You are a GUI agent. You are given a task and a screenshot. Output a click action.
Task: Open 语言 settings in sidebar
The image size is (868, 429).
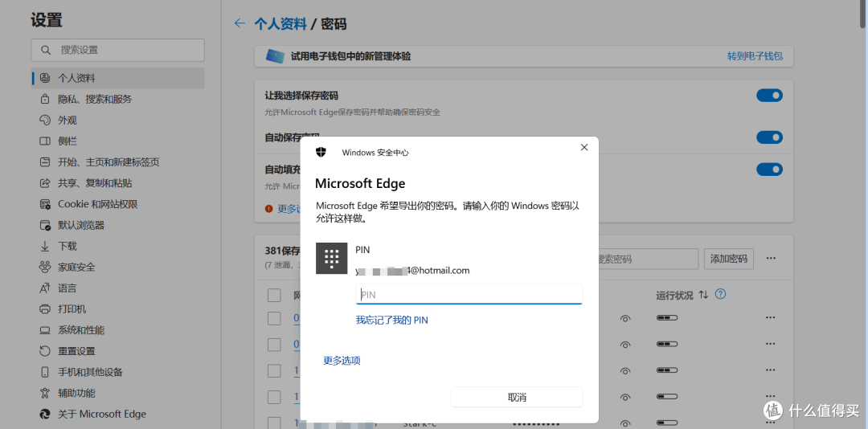pos(118,288)
